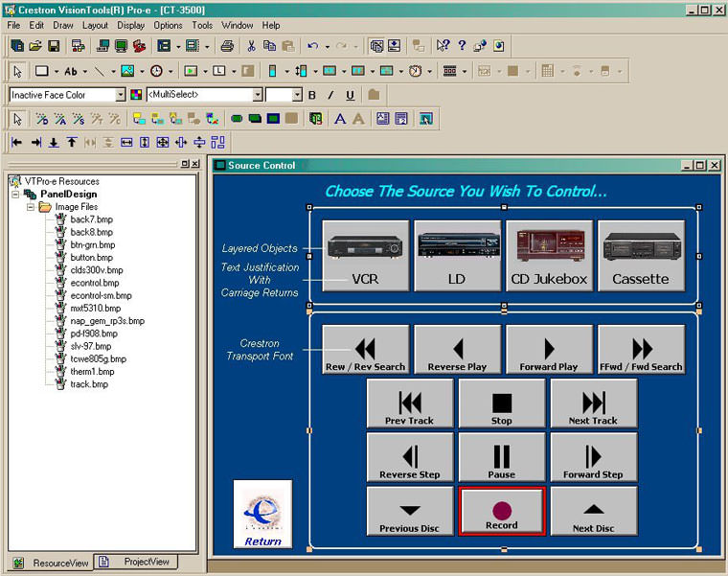Viewport: 728px width, 576px height.
Task: Click the LD source button
Action: (x=457, y=256)
